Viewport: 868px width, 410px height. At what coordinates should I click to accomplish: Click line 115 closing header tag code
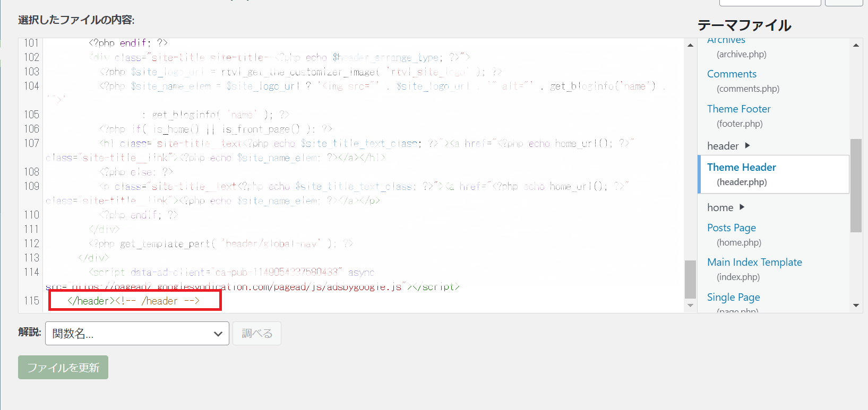[x=133, y=301]
